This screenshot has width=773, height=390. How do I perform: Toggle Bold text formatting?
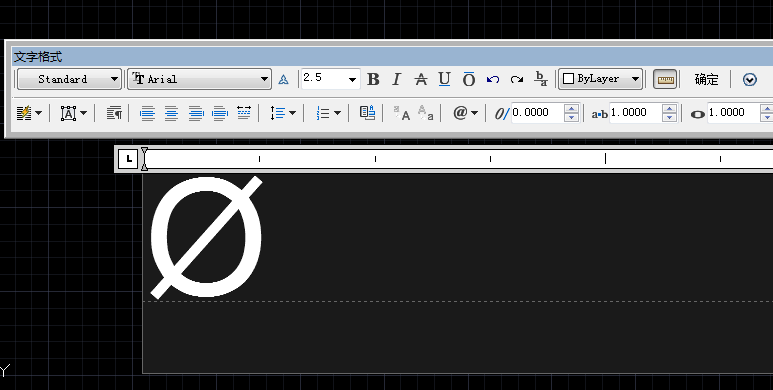tap(373, 79)
